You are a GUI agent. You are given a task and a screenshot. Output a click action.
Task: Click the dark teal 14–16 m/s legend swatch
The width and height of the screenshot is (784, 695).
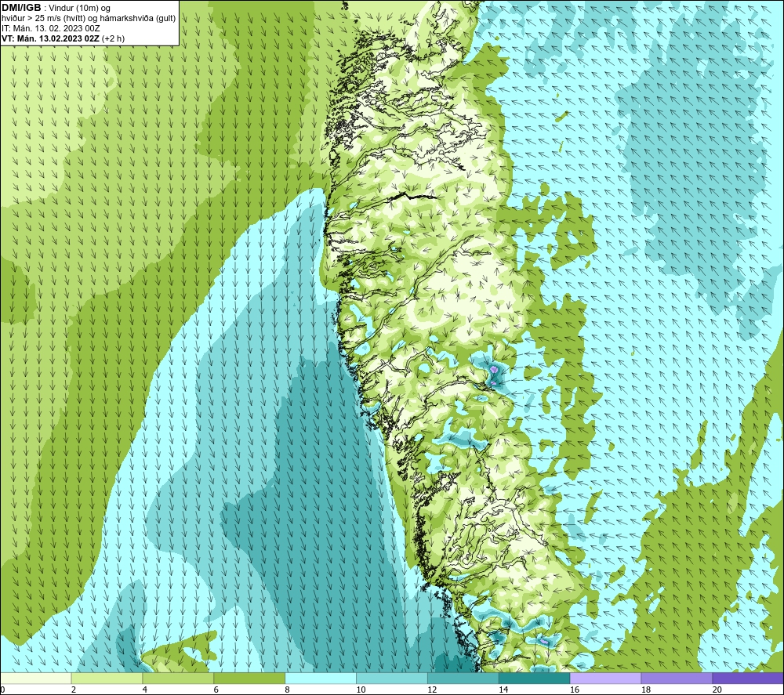pyautogui.click(x=535, y=678)
